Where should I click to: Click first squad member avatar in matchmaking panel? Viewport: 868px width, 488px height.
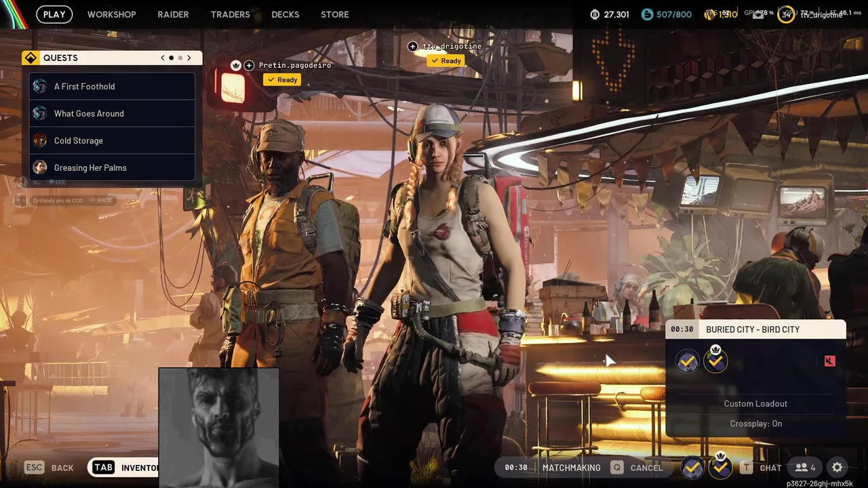(x=687, y=361)
